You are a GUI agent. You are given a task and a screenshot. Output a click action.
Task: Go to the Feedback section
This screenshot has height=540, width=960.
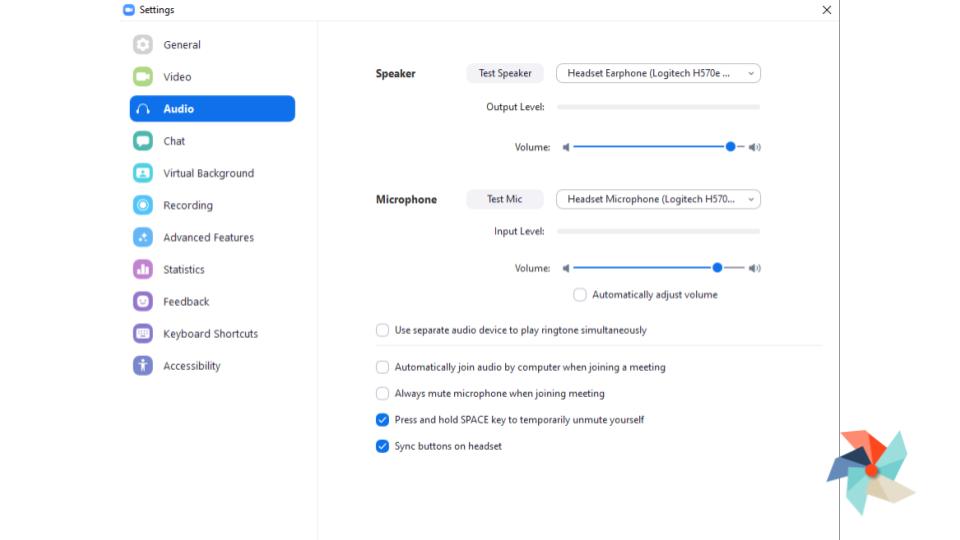pos(186,301)
